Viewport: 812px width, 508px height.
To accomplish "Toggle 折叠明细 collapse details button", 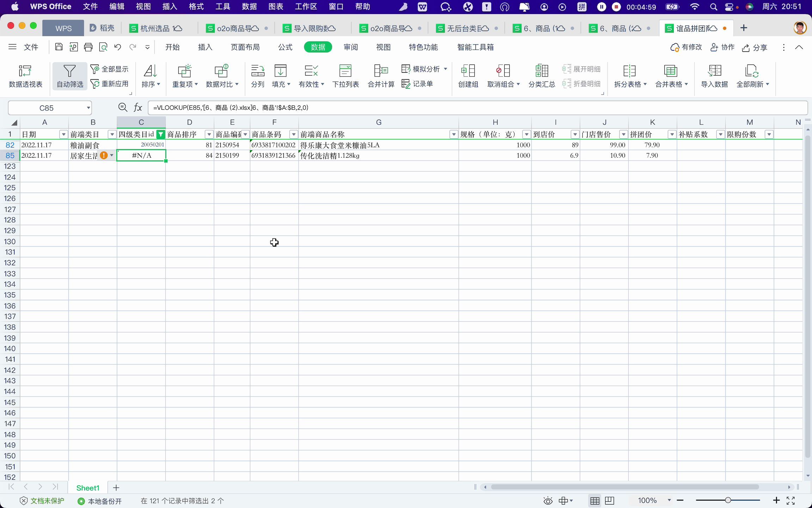I will (x=580, y=84).
